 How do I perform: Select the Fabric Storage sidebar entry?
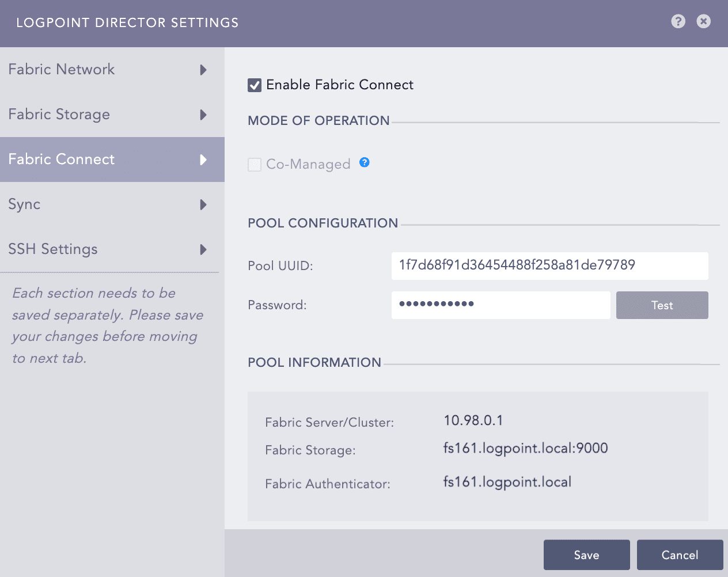59,115
